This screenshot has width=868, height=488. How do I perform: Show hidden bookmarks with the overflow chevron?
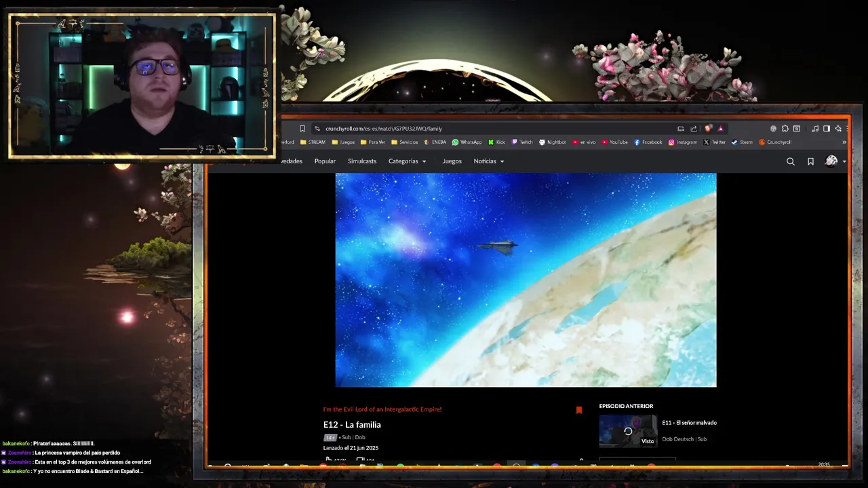coord(844,142)
